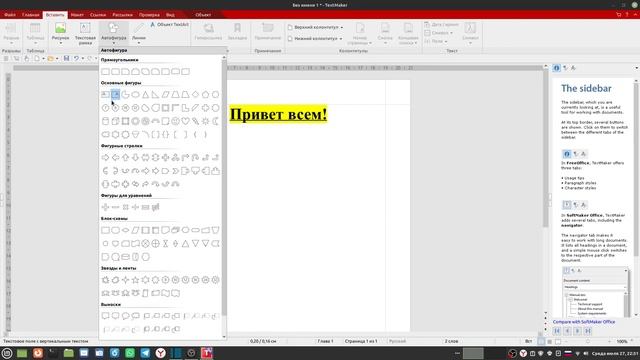The height and width of the screenshot is (360, 640).
Task: Pick the equals sign equation shape
Action: click(145, 207)
